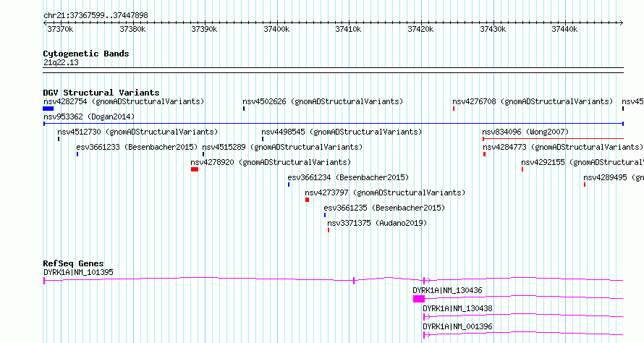Select the 21q22.13 band label
This screenshot has height=343, width=644.
tap(61, 62)
